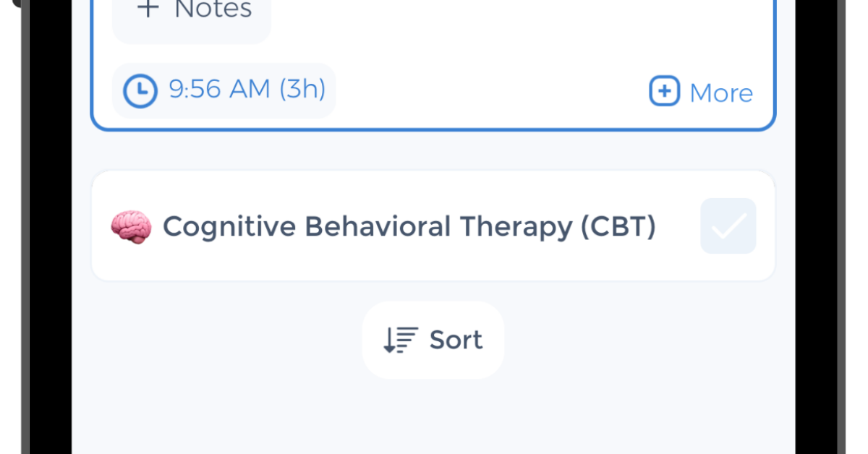Check off the Cognitive Behavioral Therapy task
The height and width of the screenshot is (454, 868).
coord(728,226)
